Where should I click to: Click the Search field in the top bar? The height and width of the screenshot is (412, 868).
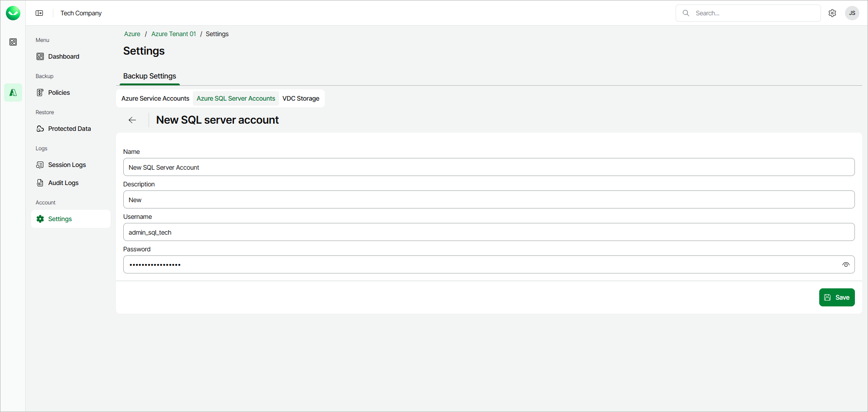[x=748, y=13]
